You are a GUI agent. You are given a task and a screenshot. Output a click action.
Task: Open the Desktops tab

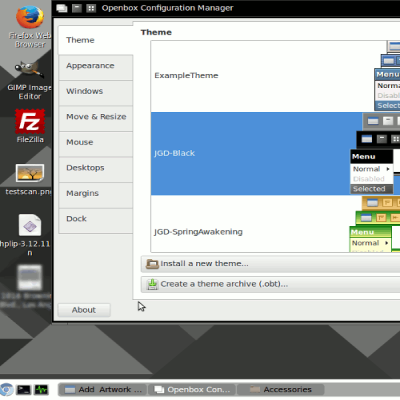(x=96, y=170)
